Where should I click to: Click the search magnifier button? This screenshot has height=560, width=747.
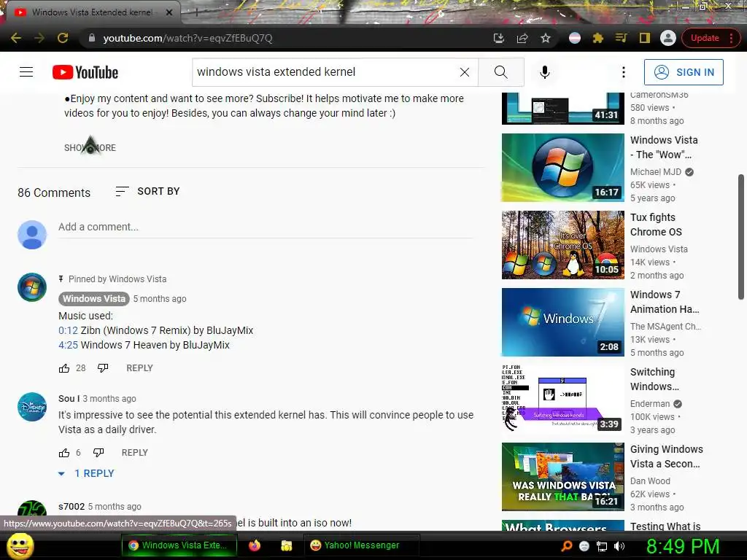click(x=500, y=72)
